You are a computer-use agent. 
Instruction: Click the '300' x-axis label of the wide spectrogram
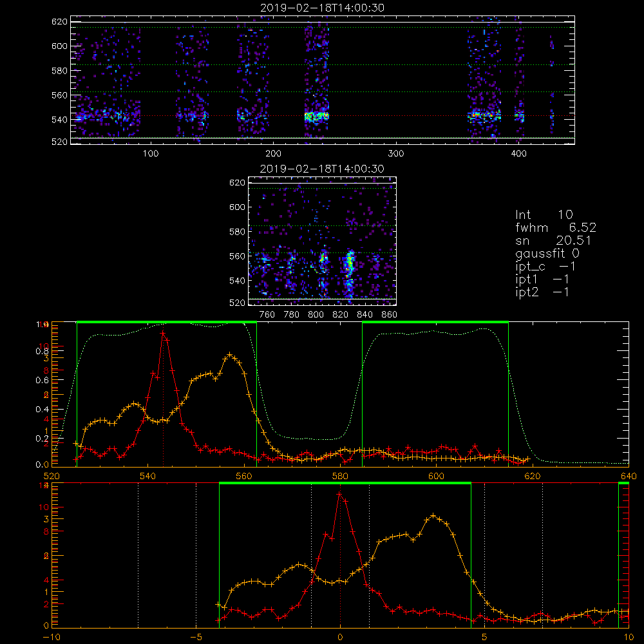pyautogui.click(x=396, y=154)
